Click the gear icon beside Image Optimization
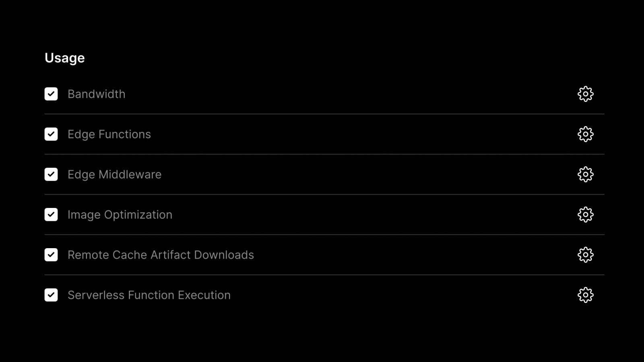 point(586,214)
